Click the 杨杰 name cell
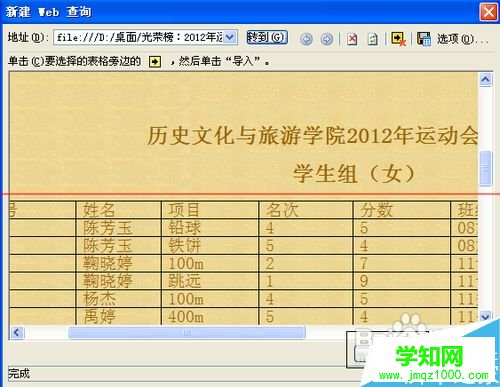Viewport: 500px width, 387px height. point(118,299)
